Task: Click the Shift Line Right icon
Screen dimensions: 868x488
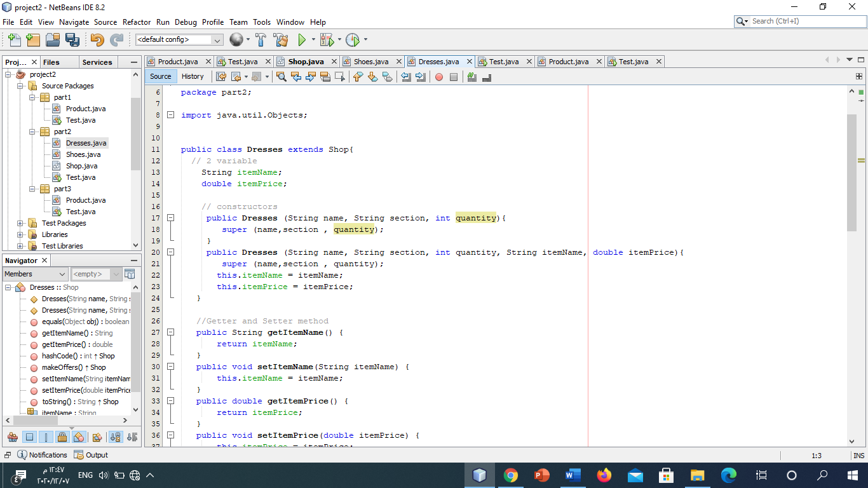Action: pyautogui.click(x=421, y=77)
